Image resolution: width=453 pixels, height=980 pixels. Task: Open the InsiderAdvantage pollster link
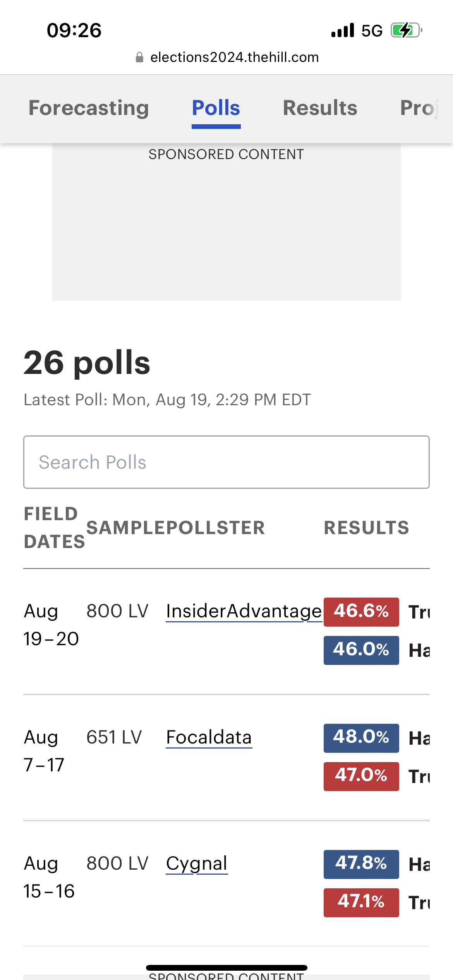[x=244, y=612]
